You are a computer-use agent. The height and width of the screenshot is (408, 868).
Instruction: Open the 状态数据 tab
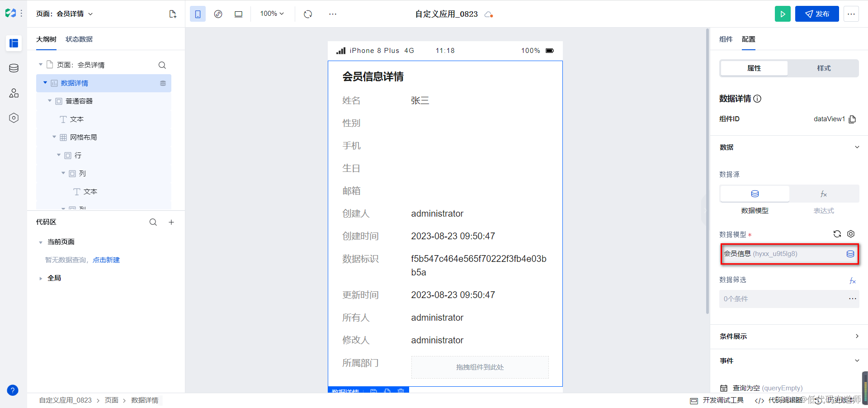pos(79,39)
